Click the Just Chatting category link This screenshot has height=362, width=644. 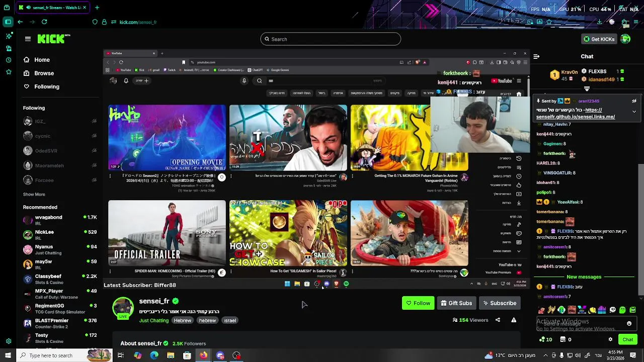[154, 321]
